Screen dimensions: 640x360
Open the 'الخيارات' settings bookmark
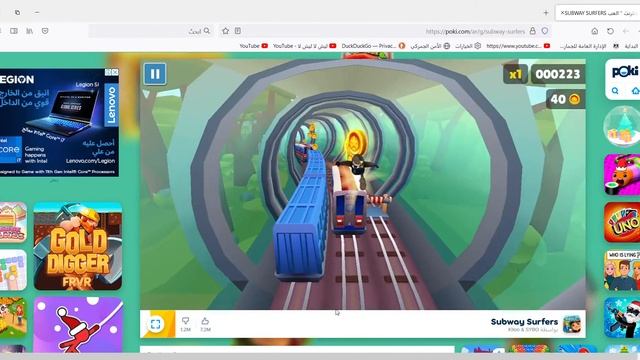pos(468,46)
